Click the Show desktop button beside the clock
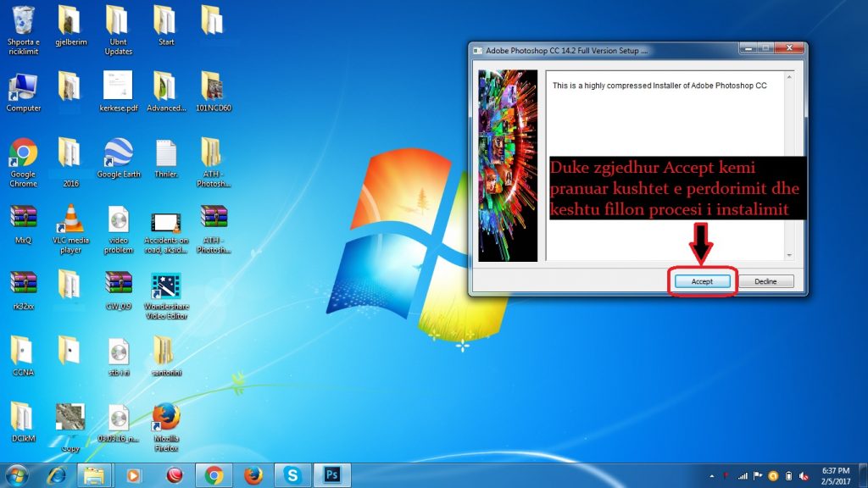 click(864, 476)
